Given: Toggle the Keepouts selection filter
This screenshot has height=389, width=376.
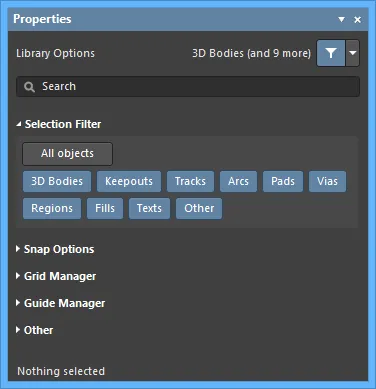Looking at the screenshot, I should 129,181.
